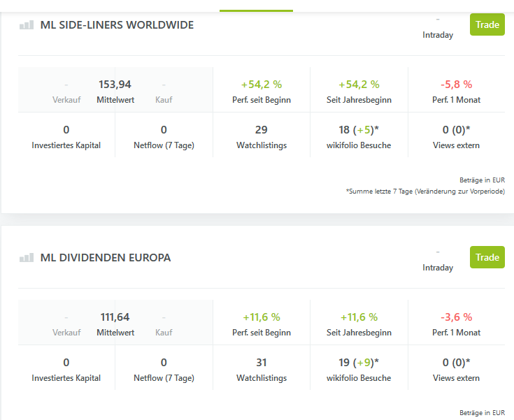The image size is (514, 420).
Task: Click the bar chart icon beside ML SIDE-LINERS WORLDWIDE
Action: (x=26, y=25)
